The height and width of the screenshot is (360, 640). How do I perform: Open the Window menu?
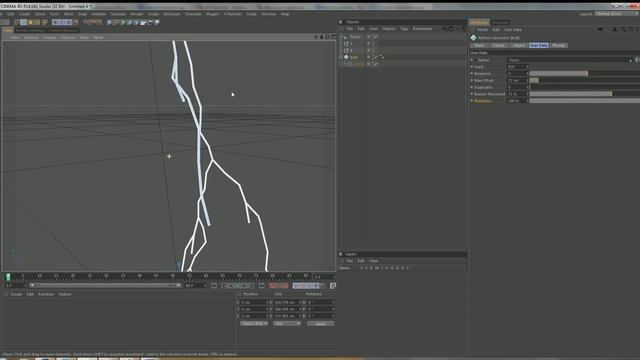pyautogui.click(x=269, y=14)
